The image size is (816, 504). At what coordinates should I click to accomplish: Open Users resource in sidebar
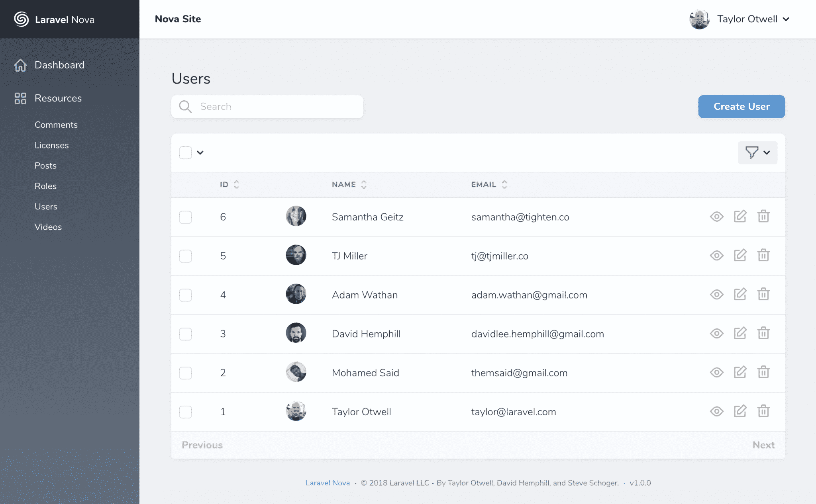46,207
